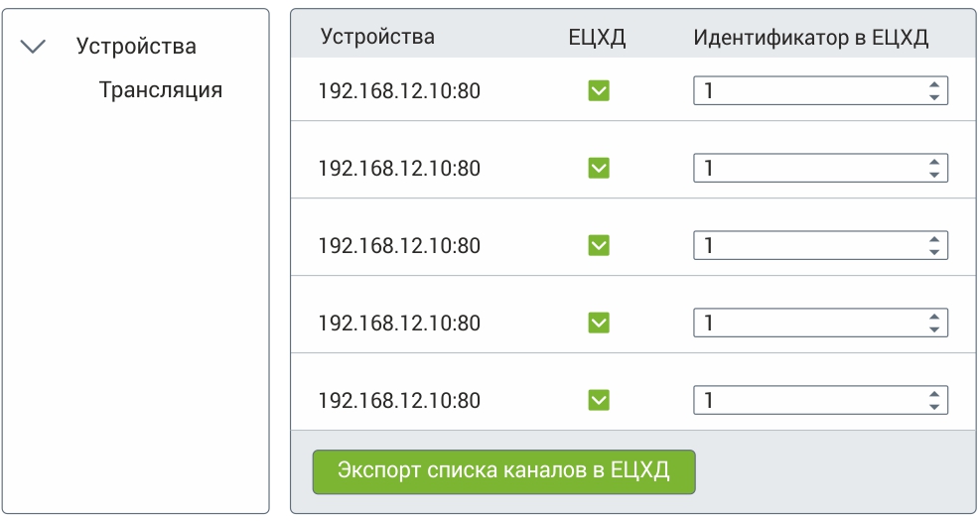The width and height of the screenshot is (980, 521).
Task: Decrement identifier down arrow in third row
Action: (x=933, y=252)
